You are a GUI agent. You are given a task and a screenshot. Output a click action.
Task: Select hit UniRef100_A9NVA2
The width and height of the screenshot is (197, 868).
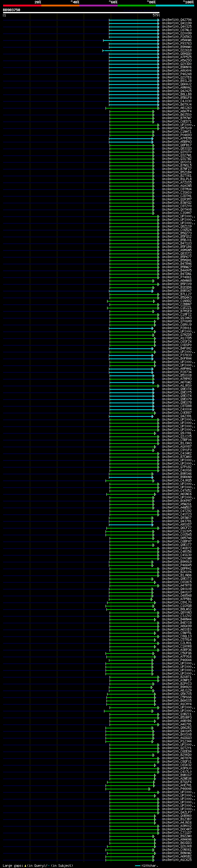[176, 88]
